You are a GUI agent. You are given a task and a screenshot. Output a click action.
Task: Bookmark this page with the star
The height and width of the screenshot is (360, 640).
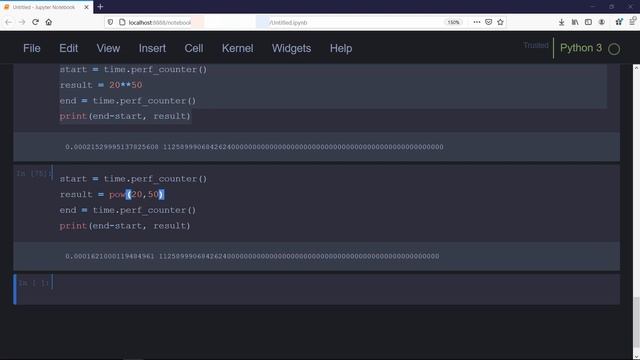[500, 22]
